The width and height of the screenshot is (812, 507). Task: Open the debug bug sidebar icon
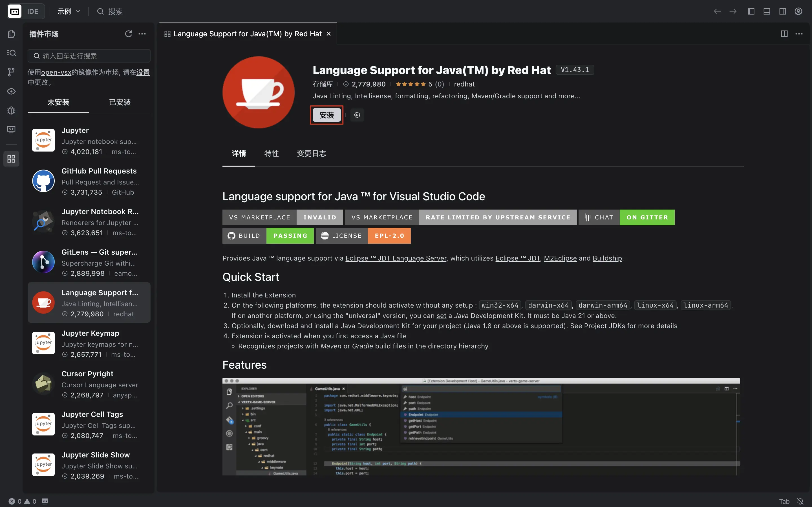coord(11,110)
